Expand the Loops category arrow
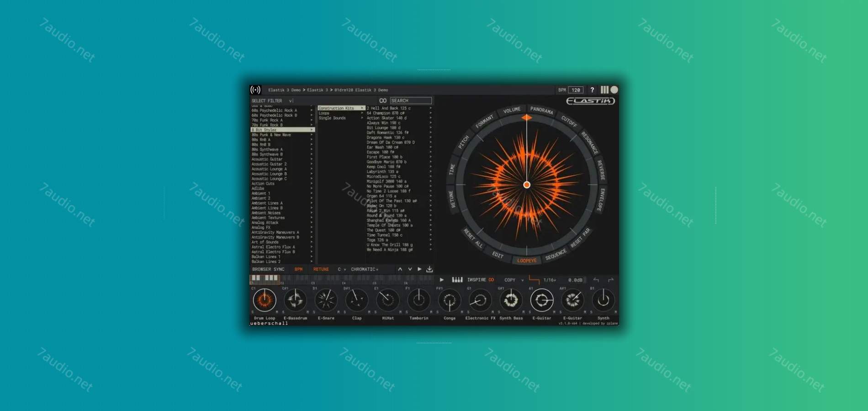The width and height of the screenshot is (868, 411). click(362, 113)
